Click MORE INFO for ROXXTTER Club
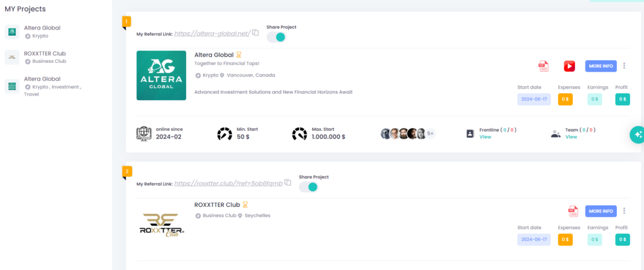Screen dimensions: 644x270 [601, 211]
